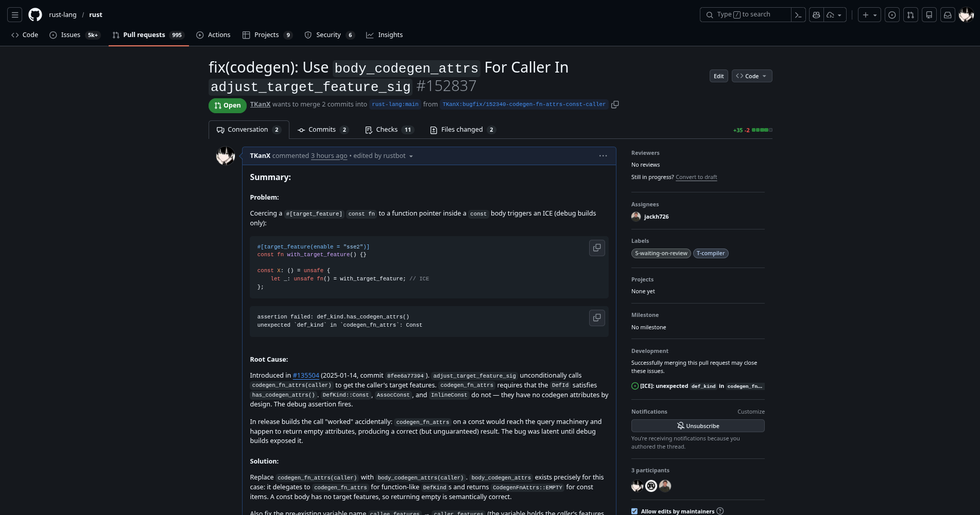Open the Commits tab

pyautogui.click(x=322, y=130)
